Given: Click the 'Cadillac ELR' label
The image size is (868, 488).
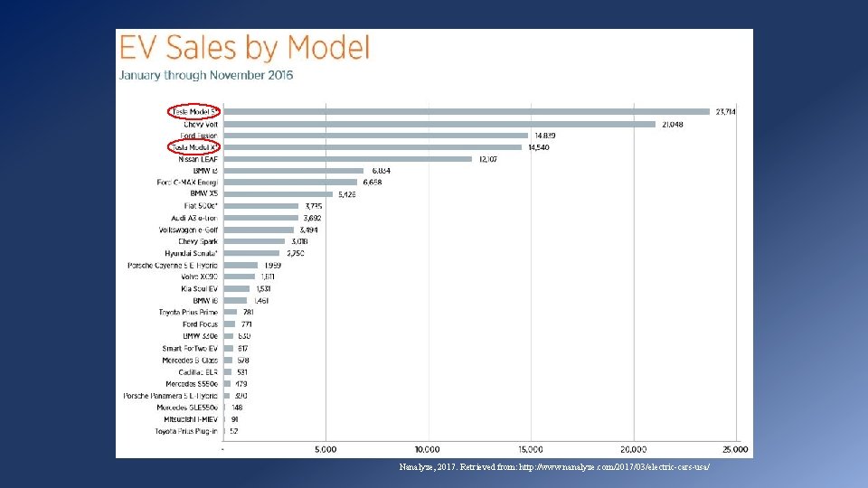Looking at the screenshot, I should [198, 372].
